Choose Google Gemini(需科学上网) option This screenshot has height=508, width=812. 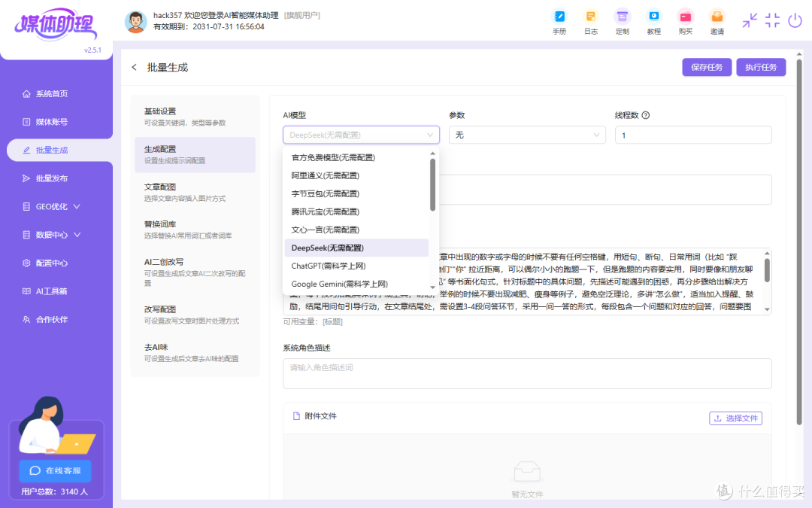point(357,284)
